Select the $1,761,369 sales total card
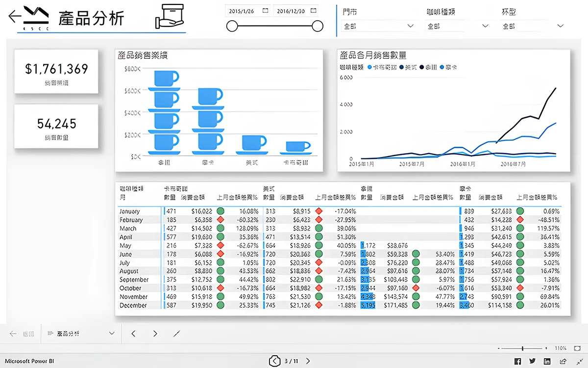The image size is (588, 368). click(56, 72)
